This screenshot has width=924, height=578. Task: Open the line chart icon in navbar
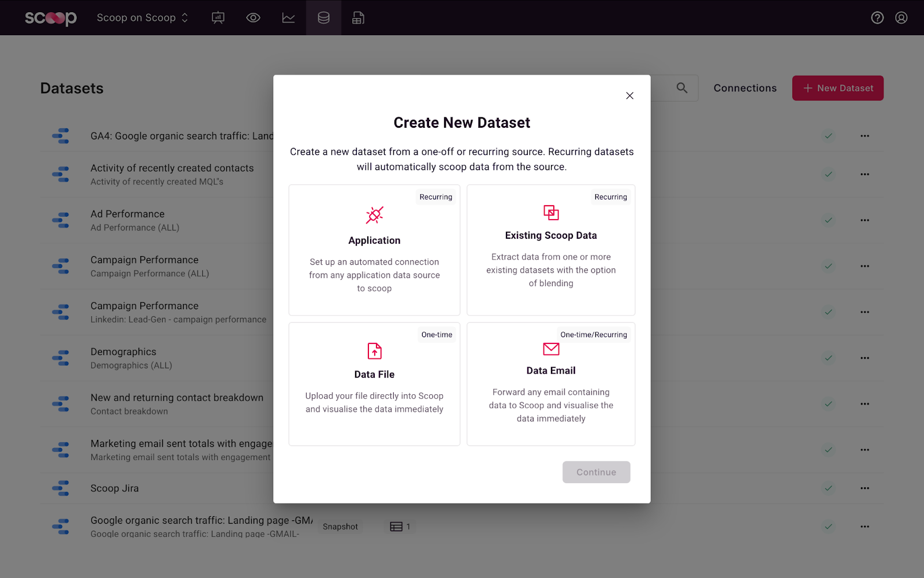pyautogui.click(x=288, y=18)
